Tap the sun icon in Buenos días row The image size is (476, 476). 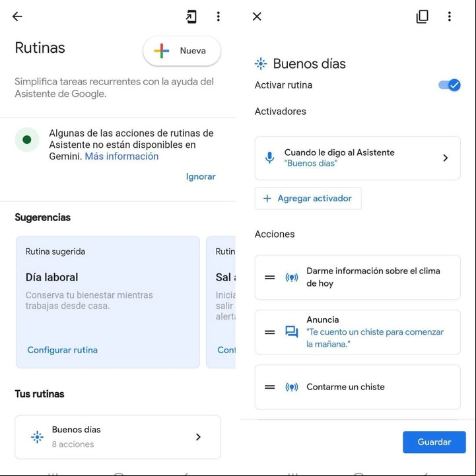[x=38, y=437]
